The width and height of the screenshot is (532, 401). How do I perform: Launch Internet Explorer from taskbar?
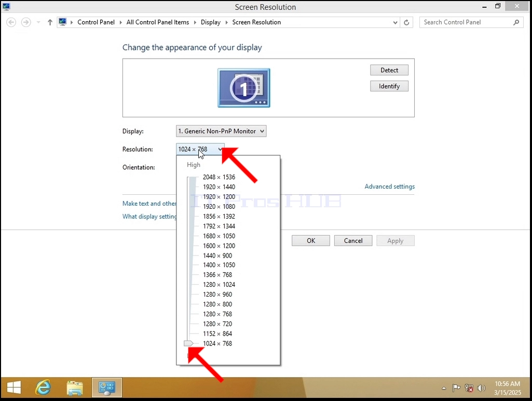click(x=44, y=387)
